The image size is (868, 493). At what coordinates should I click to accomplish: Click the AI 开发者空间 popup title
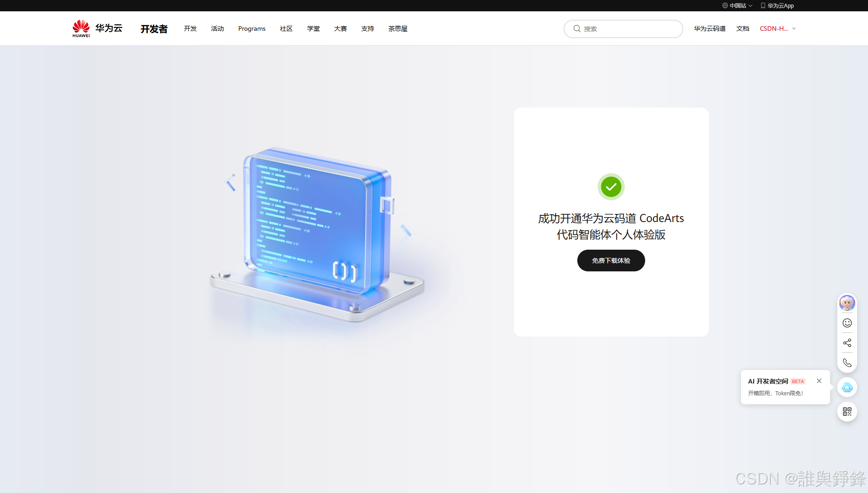point(768,381)
